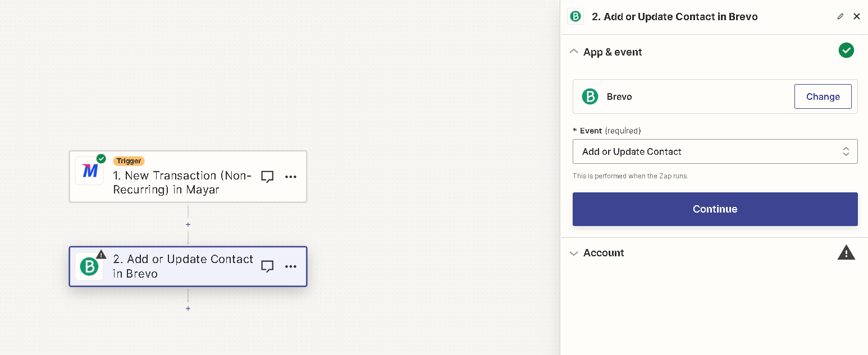Open three-dot menu on Brevo step 2
Image resolution: width=868 pixels, height=355 pixels.
[291, 266]
